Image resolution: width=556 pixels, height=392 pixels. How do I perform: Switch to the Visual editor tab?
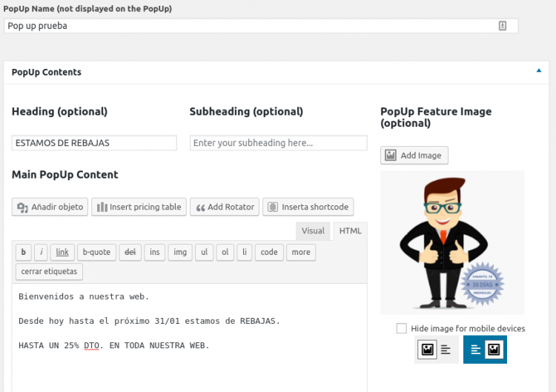pos(313,231)
